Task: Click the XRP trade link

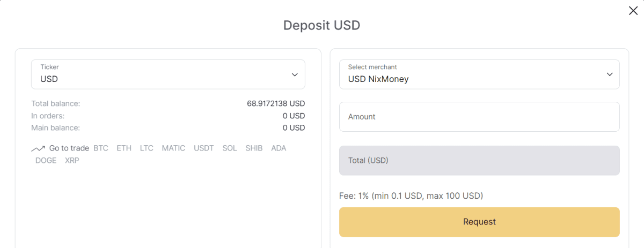Action: click(72, 160)
